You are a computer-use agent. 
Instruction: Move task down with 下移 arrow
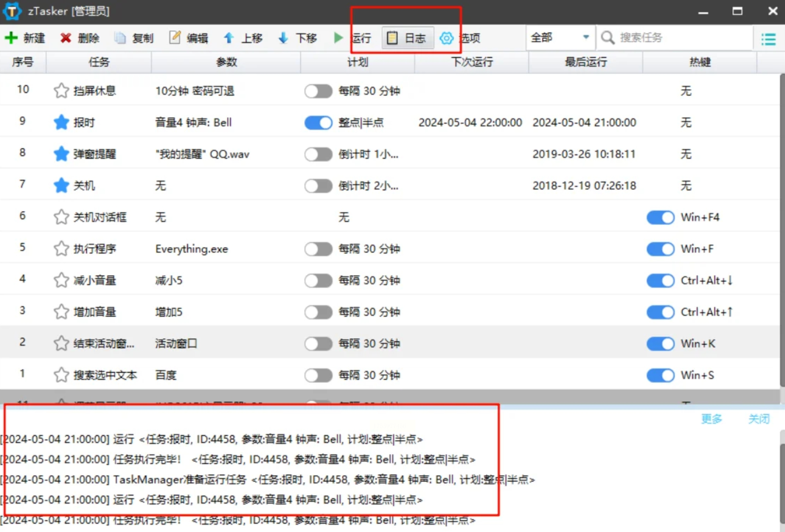click(x=283, y=38)
